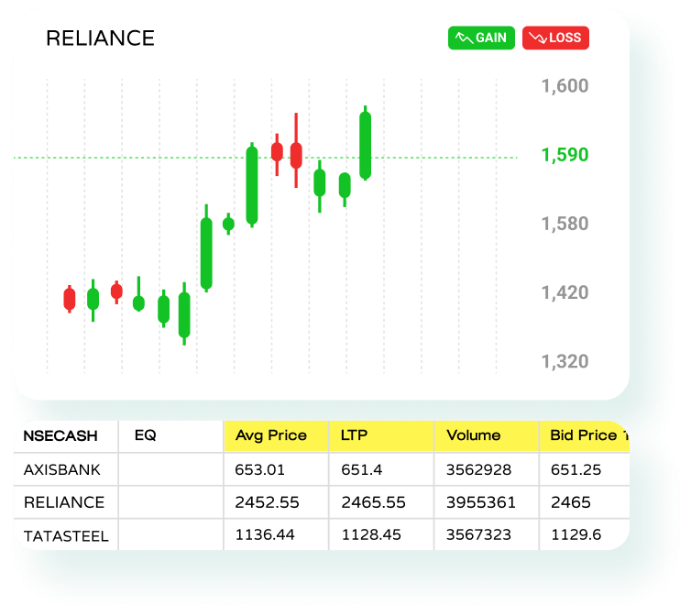Click the NSECASH header cell
Viewport: 691px width, 616px height.
pyautogui.click(x=60, y=435)
